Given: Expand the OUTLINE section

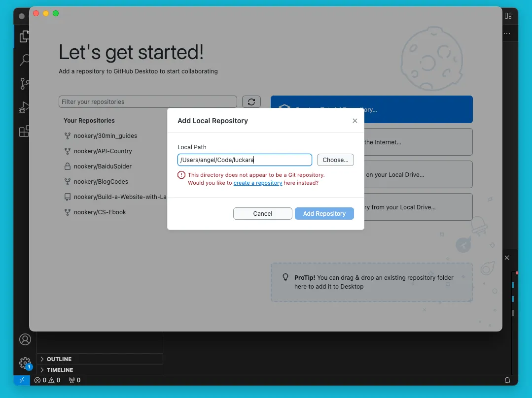Looking at the screenshot, I should 59,359.
